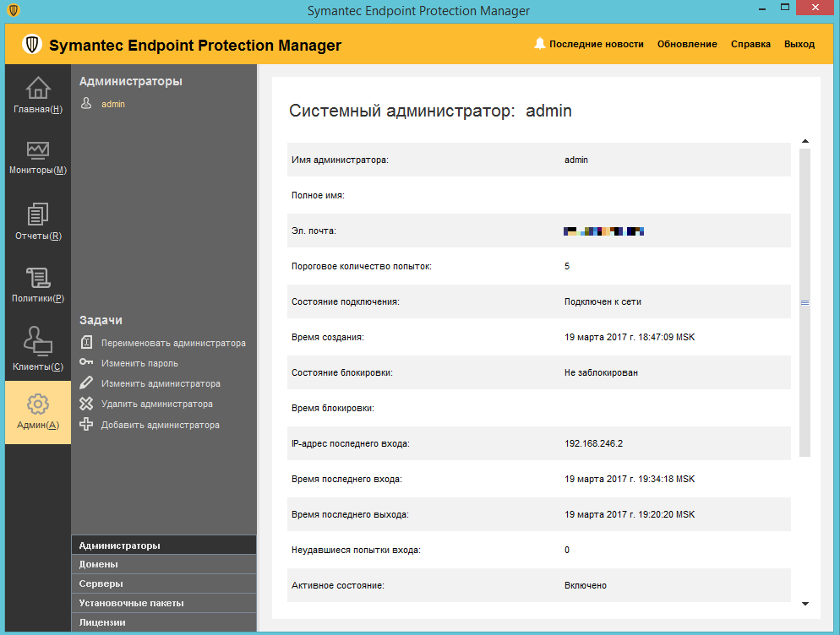Click the plus icon to add administrator

point(86,425)
